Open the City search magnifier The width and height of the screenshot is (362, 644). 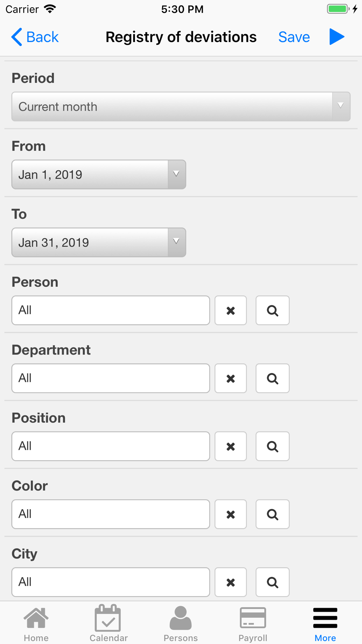pyautogui.click(x=273, y=582)
